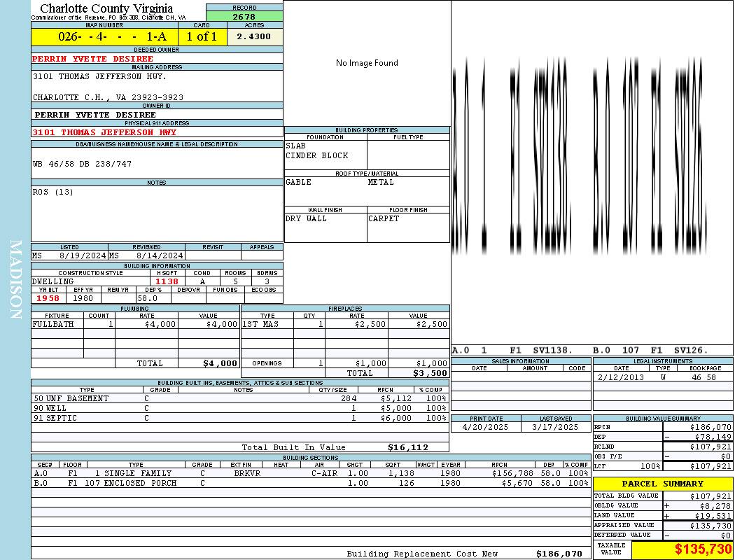Click the acres value 2.4300
735x560 pixels.
(x=253, y=36)
